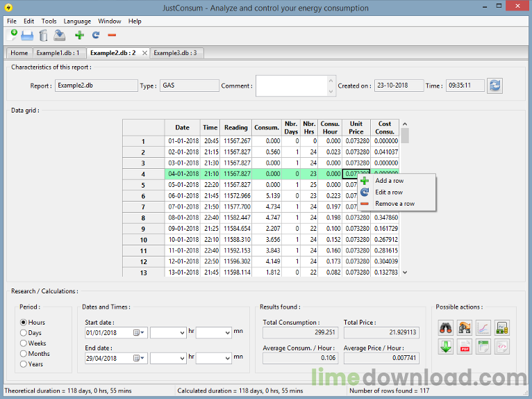Export results to PDF icon

pos(465,347)
